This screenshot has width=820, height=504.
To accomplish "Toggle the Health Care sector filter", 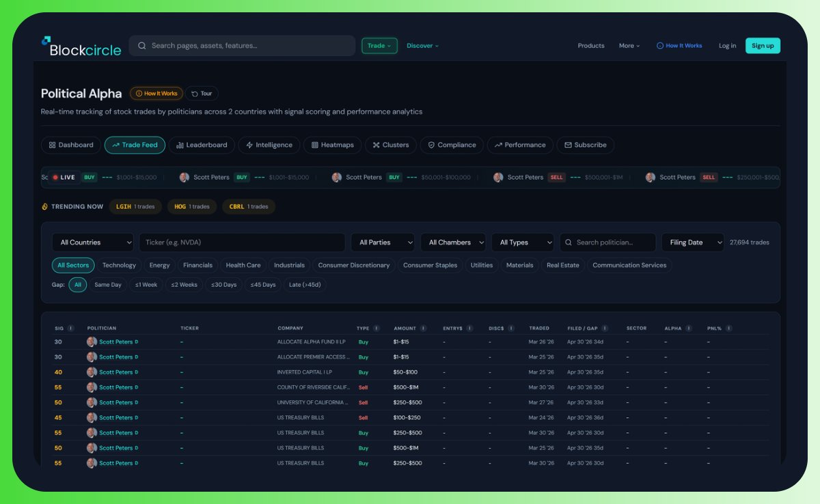I will point(243,265).
